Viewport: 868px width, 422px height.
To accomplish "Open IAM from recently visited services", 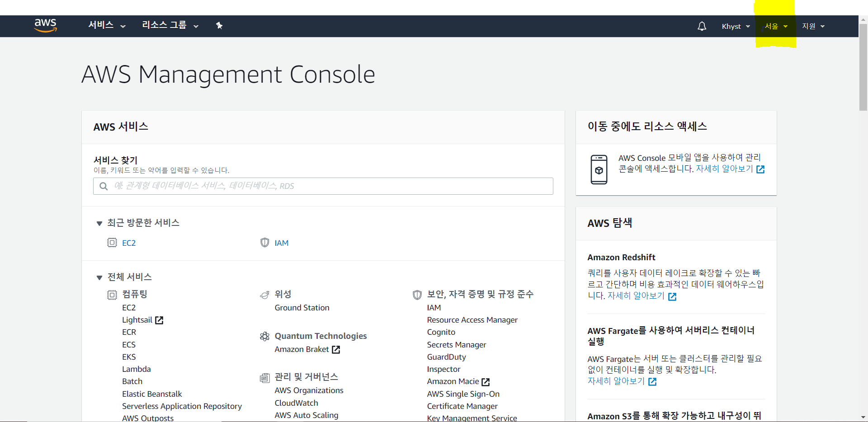I will tap(281, 243).
